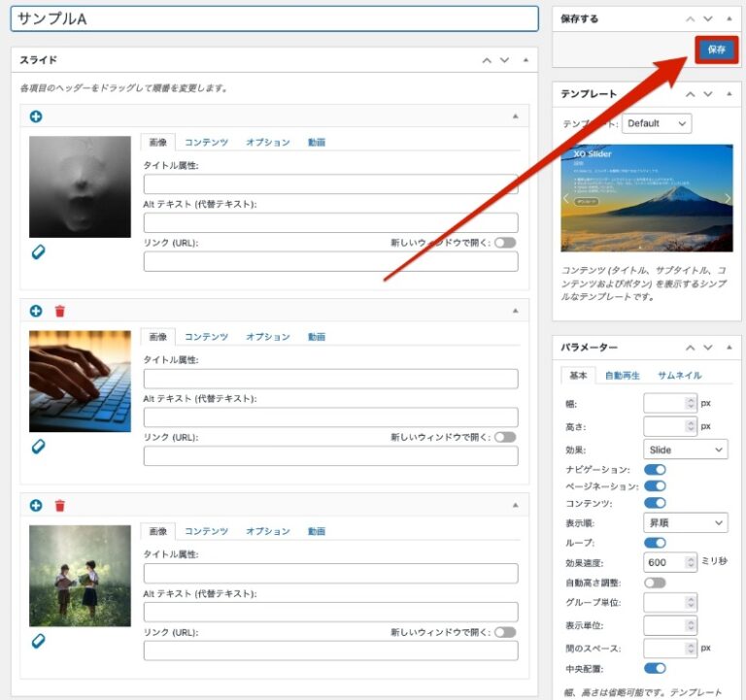This screenshot has width=746, height=700.
Task: Click the slider preview's right arrow
Action: 728,198
